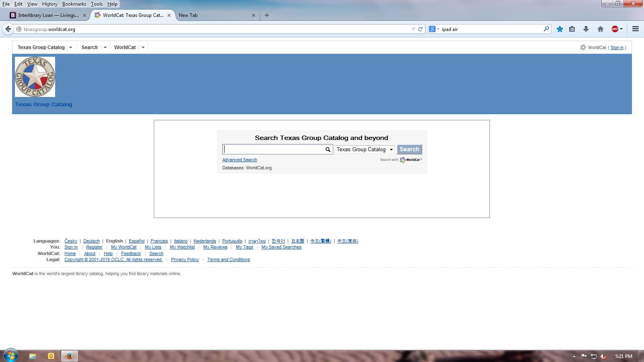Show the bookmarks list icon
Screen dimensions: 644x362
point(572,29)
